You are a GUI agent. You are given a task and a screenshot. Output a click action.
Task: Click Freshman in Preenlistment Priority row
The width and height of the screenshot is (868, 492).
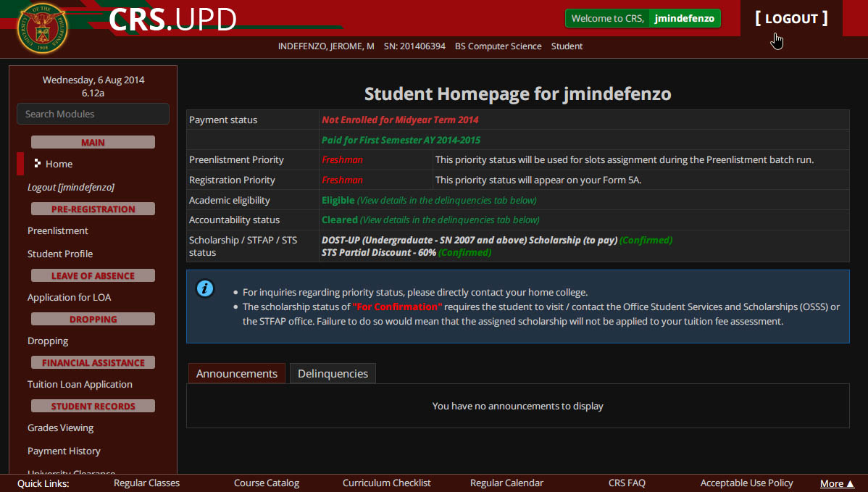pos(342,160)
